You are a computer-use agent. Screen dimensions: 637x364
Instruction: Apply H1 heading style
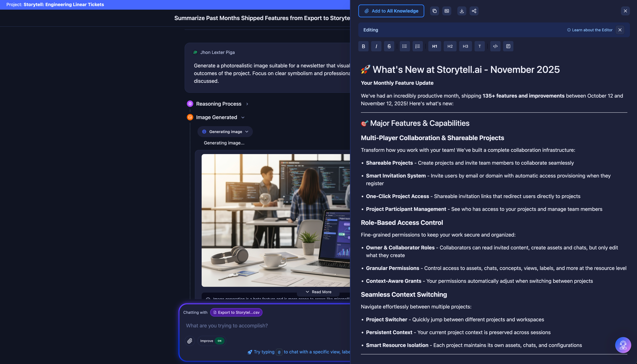point(435,46)
